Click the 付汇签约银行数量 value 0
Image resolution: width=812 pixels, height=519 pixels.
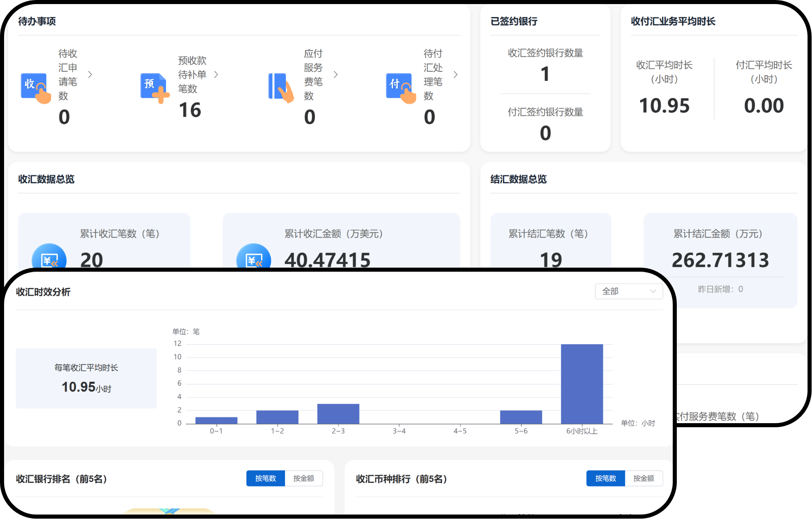[x=545, y=133]
